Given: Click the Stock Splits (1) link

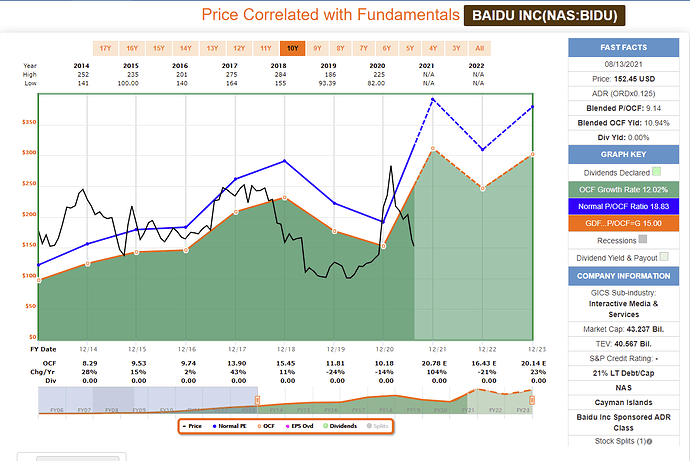Looking at the screenshot, I should (620, 441).
